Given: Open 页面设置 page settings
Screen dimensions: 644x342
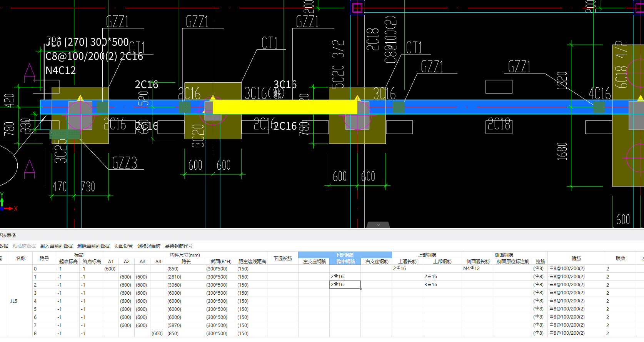Looking at the screenshot, I should pos(123,246).
